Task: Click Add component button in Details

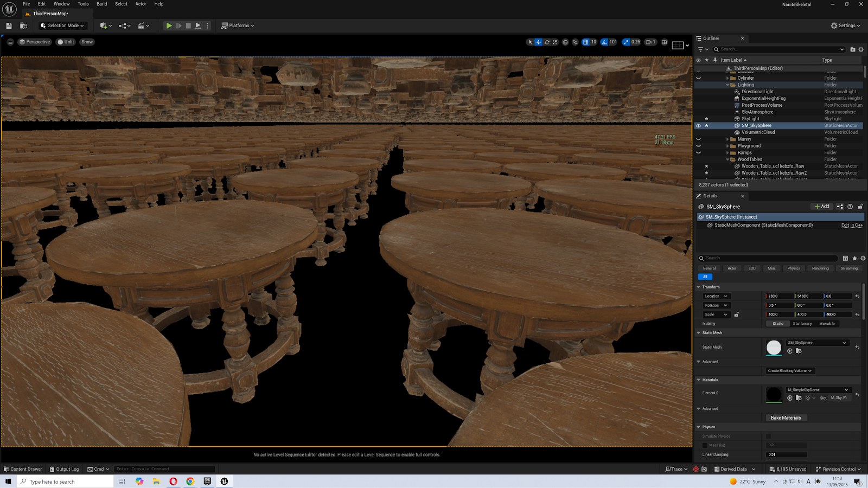Action: 822,207
